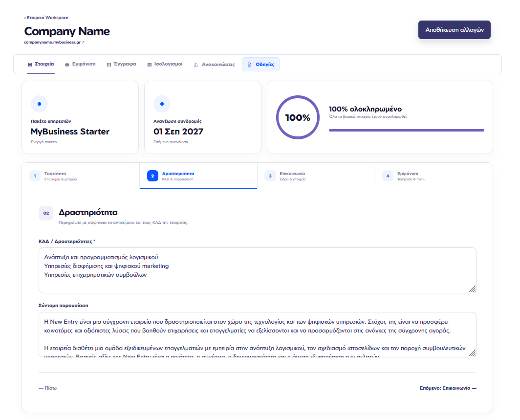Click the blue dot icon above Πακέτο υπηρεσιών
Image resolution: width=520 pixels, height=420 pixels.
(39, 104)
